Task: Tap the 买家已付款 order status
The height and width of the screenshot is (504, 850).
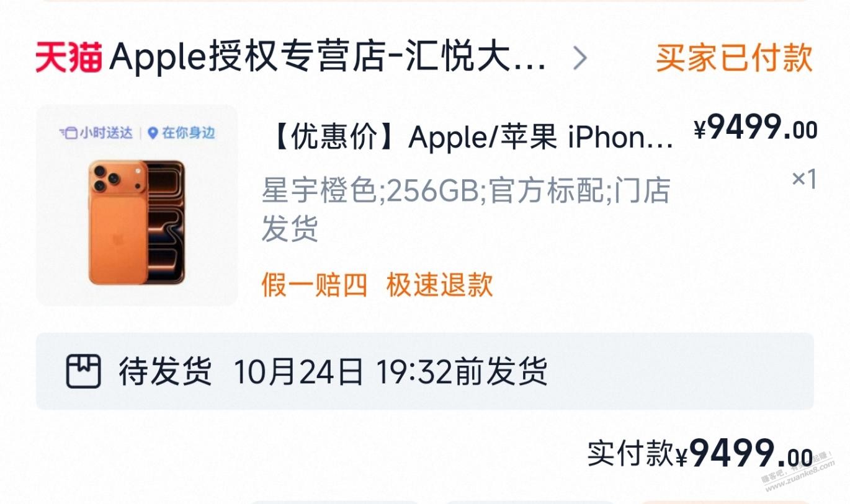Action: 735,58
